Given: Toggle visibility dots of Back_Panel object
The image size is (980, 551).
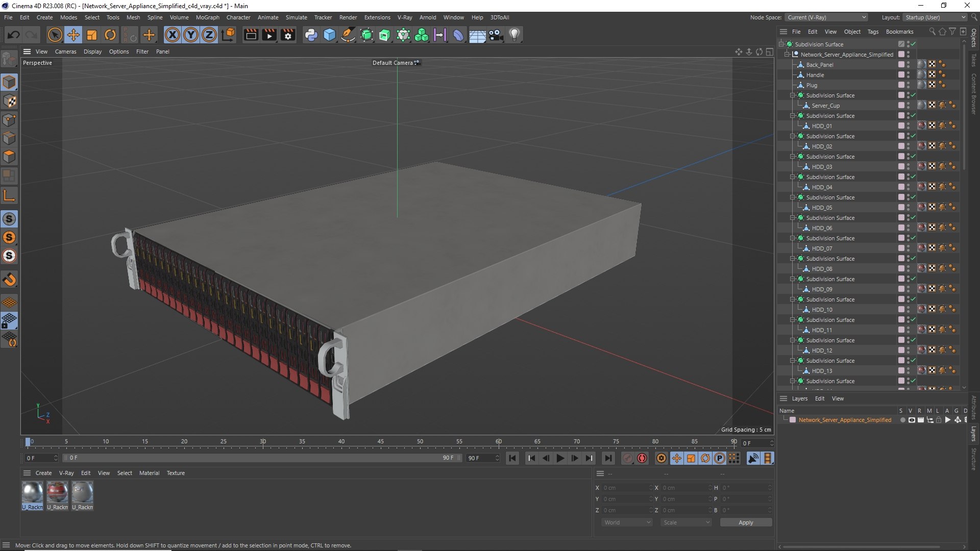Looking at the screenshot, I should pyautogui.click(x=909, y=65).
